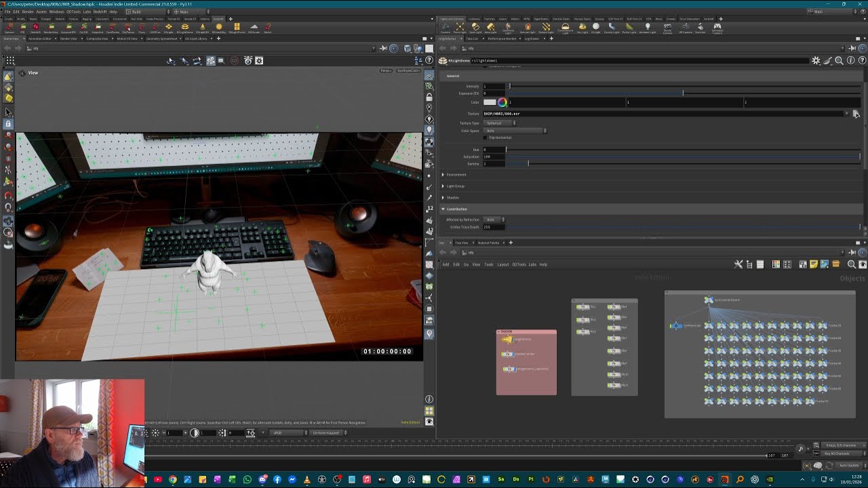Click the Gamepad Camera shelf tool
The height and width of the screenshot is (488, 868).
[x=717, y=29]
